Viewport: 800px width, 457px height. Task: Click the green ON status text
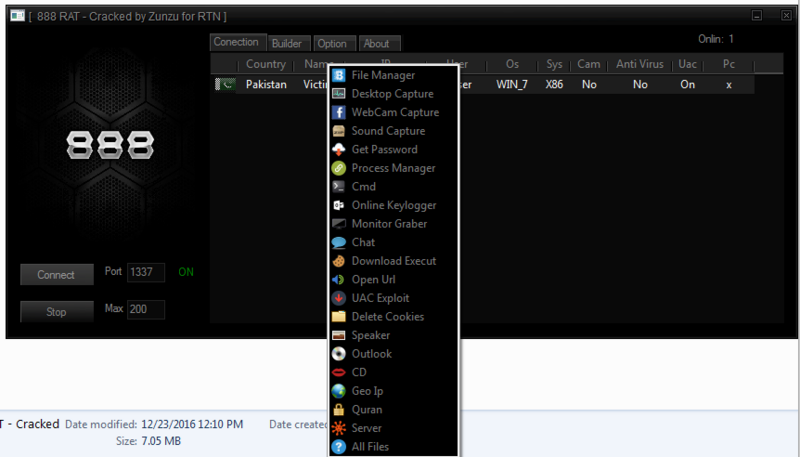pos(186,272)
